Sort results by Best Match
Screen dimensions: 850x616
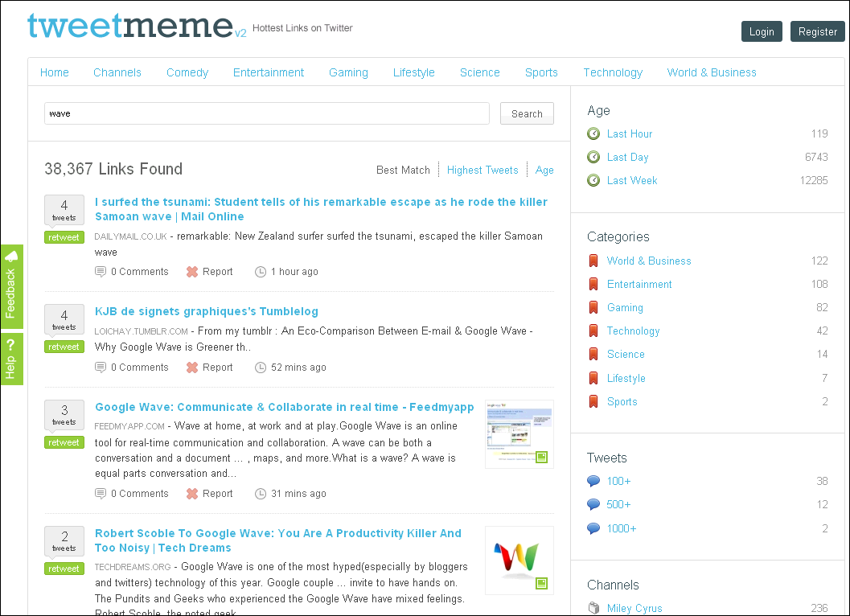point(403,170)
